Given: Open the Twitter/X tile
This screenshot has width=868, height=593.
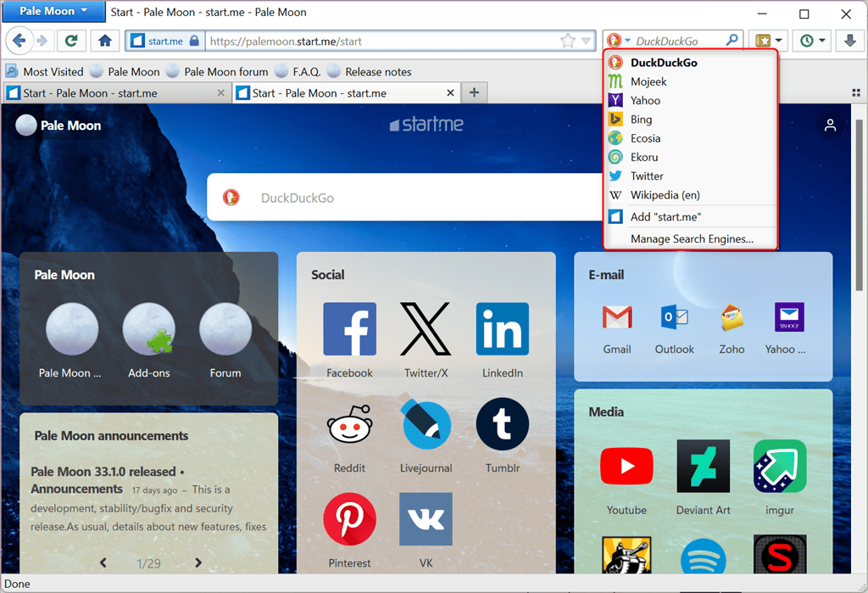Looking at the screenshot, I should 426,339.
